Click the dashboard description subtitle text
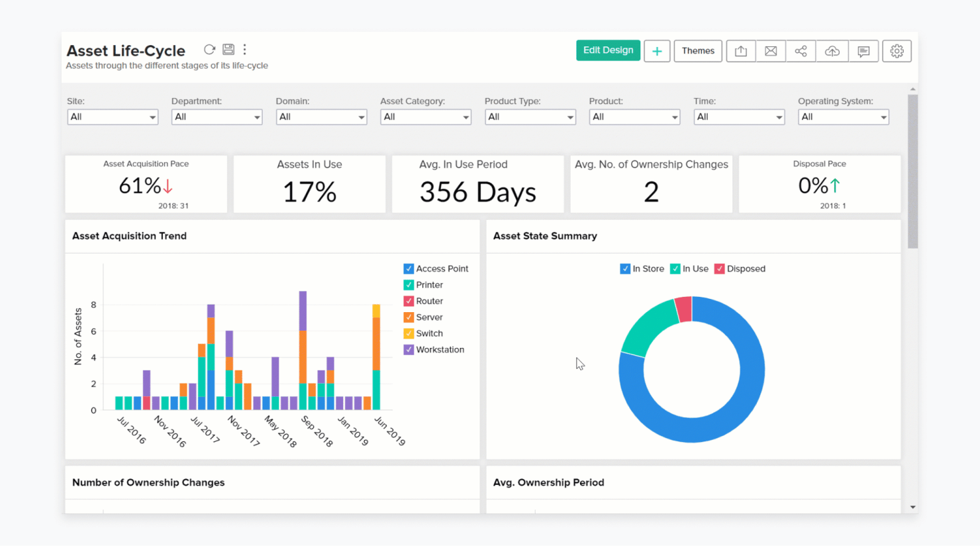This screenshot has height=546, width=980. 167,66
